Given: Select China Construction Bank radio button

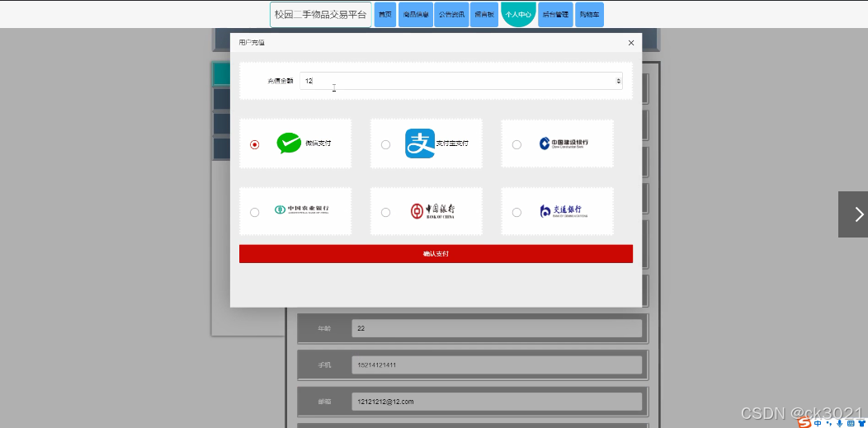Looking at the screenshot, I should [517, 144].
